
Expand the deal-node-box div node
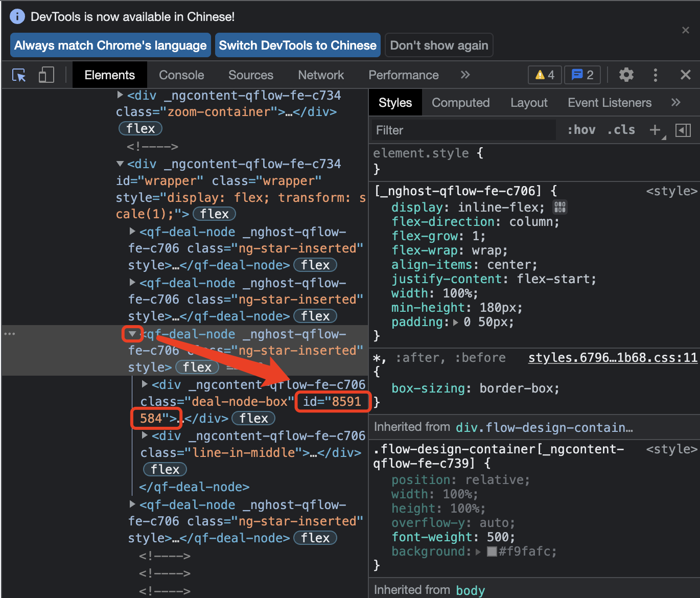tap(145, 384)
